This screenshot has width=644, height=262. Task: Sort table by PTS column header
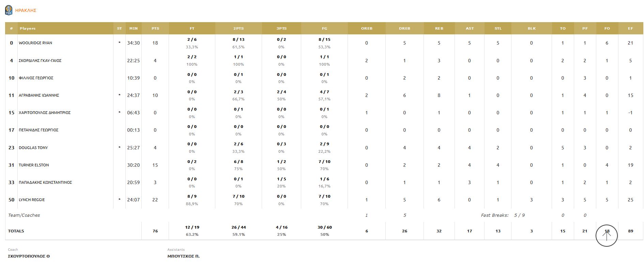(x=155, y=28)
